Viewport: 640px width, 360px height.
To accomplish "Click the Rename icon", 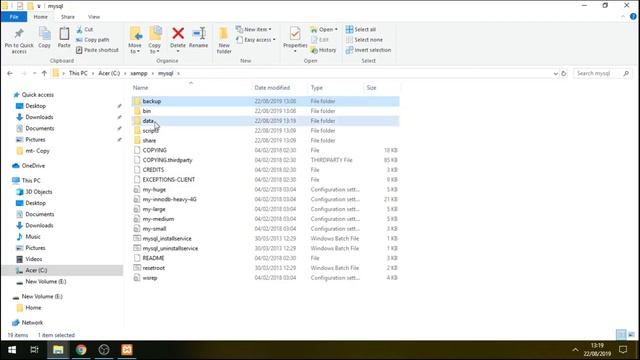I will coord(199,33).
